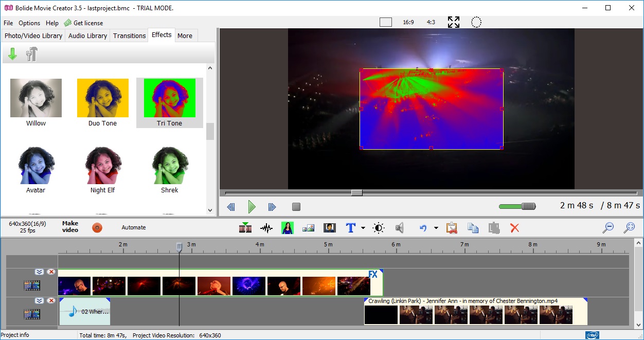Click the portrait freeze-frame icon
644x340 pixels.
pos(329,228)
